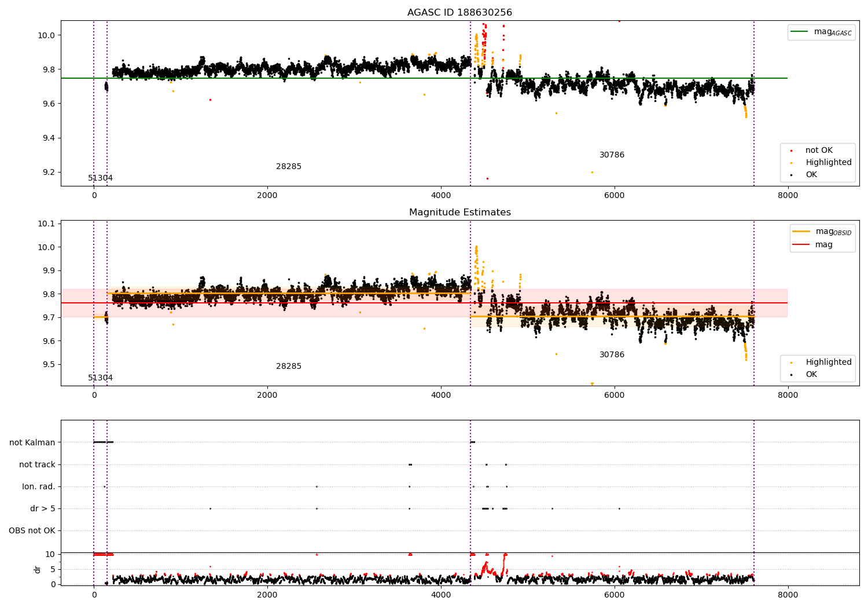The width and height of the screenshot is (868, 608).
Task: Click 'Highlighted' in the top plot legend
Action: [x=829, y=163]
